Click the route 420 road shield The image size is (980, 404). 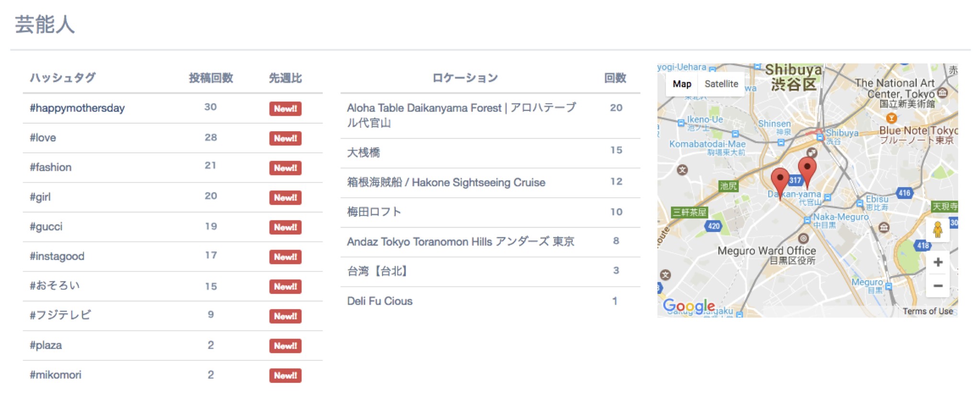[x=713, y=226]
